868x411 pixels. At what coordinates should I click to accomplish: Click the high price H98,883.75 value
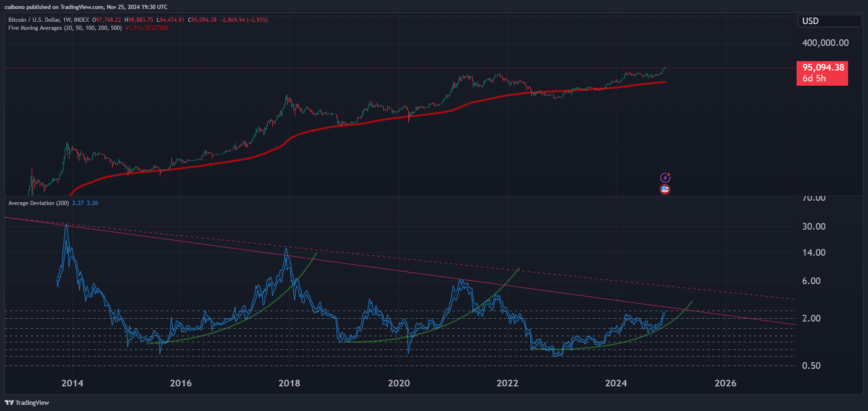(x=139, y=20)
